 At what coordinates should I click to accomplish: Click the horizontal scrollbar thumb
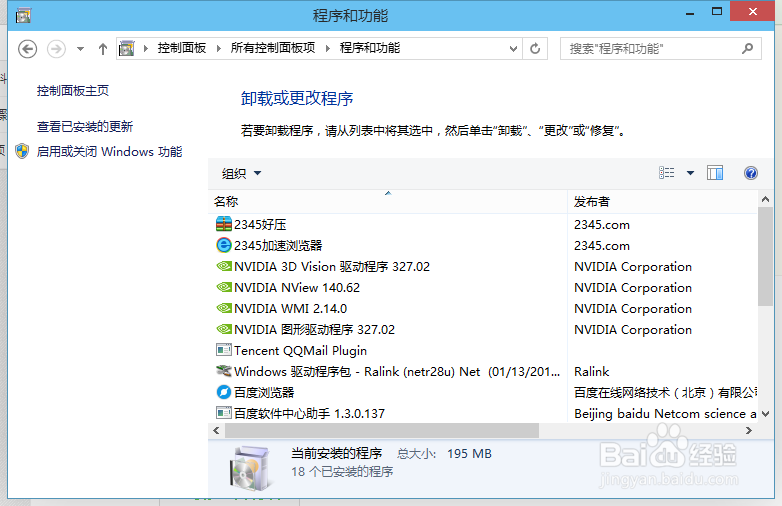382,431
